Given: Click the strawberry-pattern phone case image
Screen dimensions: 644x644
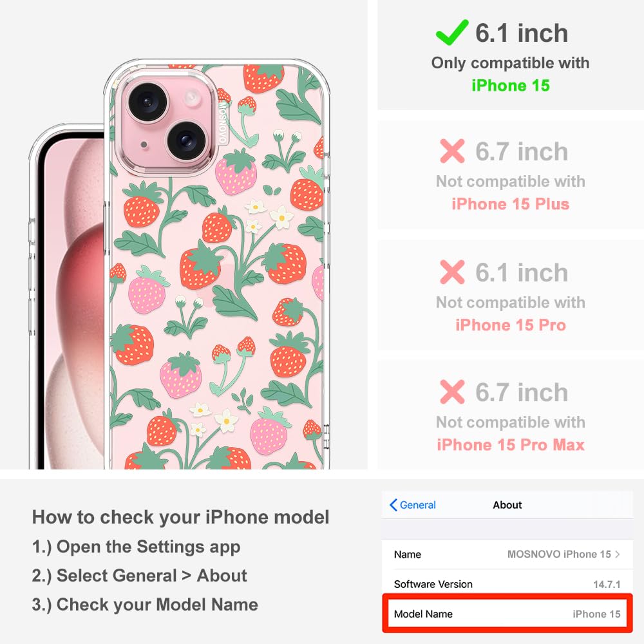Looking at the screenshot, I should tap(216, 265).
